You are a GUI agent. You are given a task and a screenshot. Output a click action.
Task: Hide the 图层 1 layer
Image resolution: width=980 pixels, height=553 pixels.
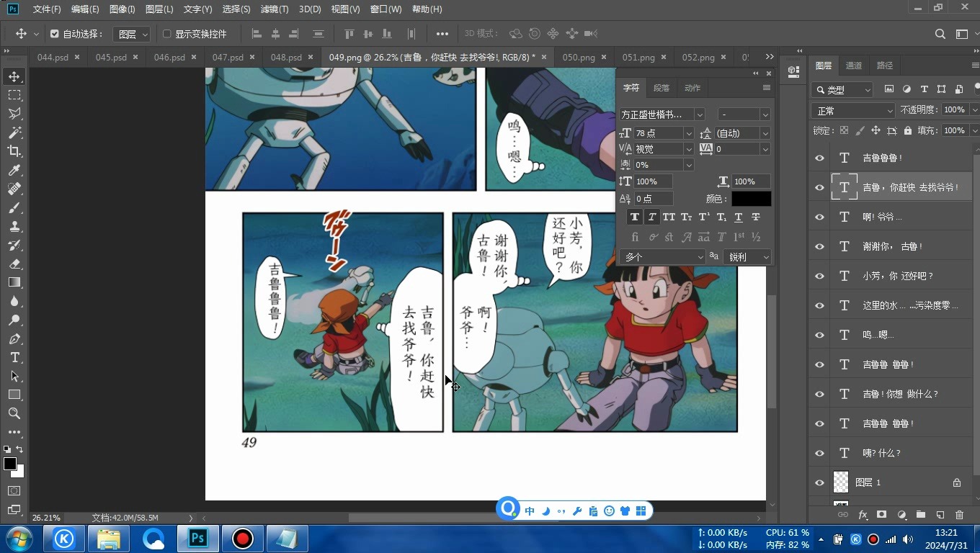pyautogui.click(x=819, y=482)
